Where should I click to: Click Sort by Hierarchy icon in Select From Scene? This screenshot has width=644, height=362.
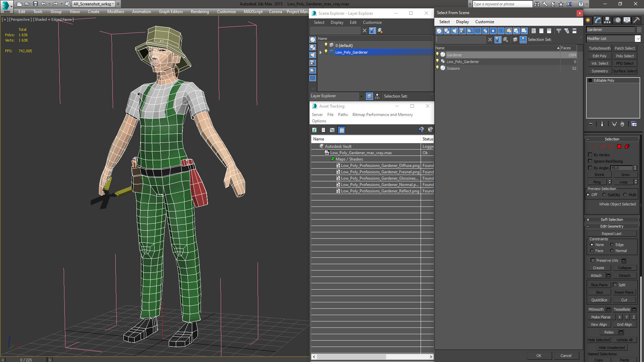(x=523, y=40)
